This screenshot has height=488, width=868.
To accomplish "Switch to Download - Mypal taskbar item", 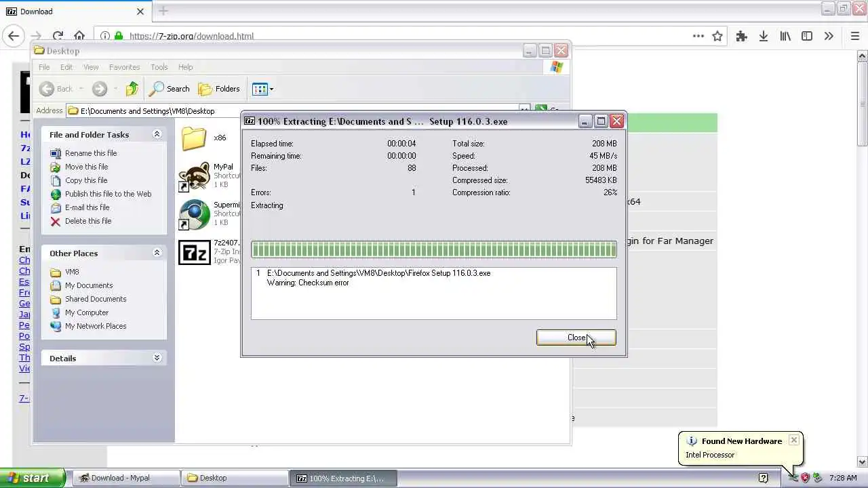I will 125,478.
